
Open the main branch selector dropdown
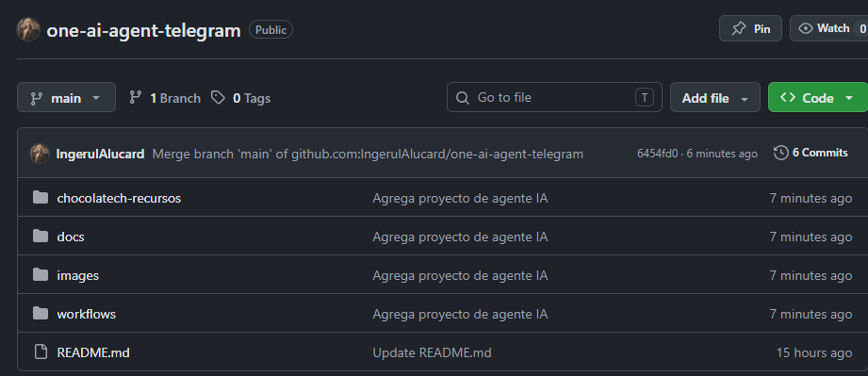click(x=66, y=97)
